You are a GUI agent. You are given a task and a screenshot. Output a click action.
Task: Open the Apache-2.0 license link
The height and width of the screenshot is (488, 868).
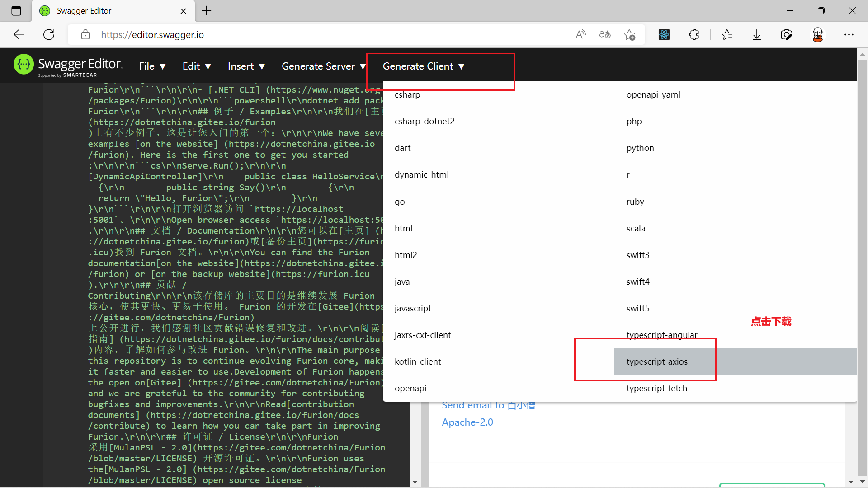[467, 422]
